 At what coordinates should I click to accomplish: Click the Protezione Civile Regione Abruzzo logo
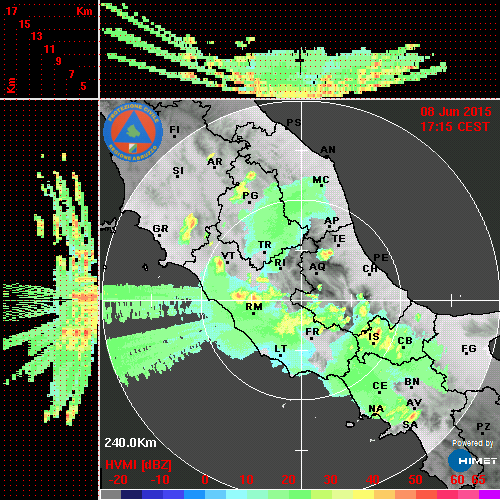pyautogui.click(x=133, y=133)
